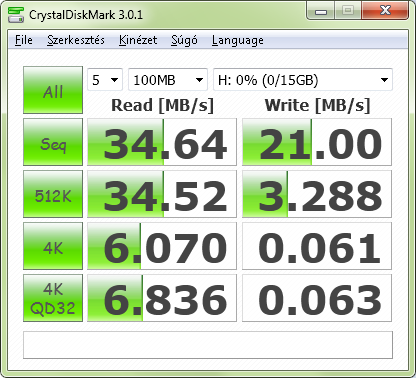Click the CrystalDiskMark title bar app icon
The image size is (416, 378).
coord(16,15)
